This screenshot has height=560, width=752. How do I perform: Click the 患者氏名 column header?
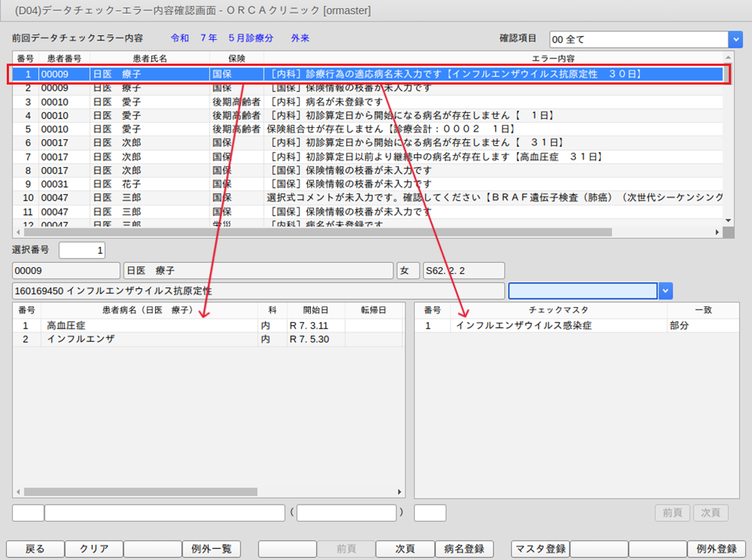click(x=148, y=58)
